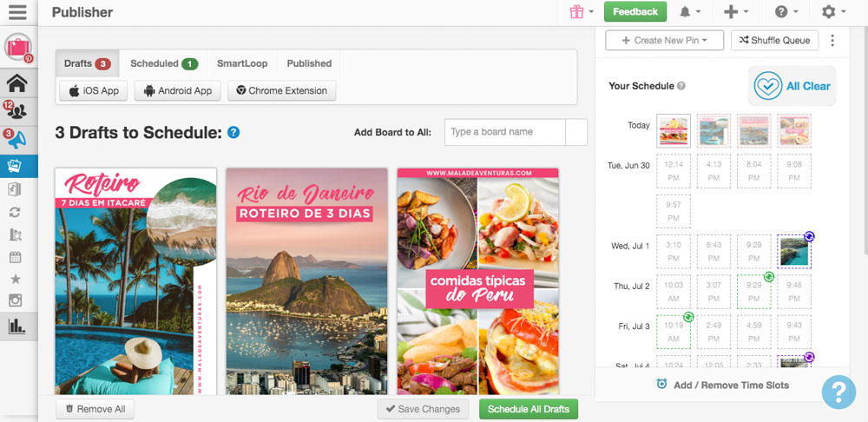Open the hamburger main menu

tap(17, 12)
